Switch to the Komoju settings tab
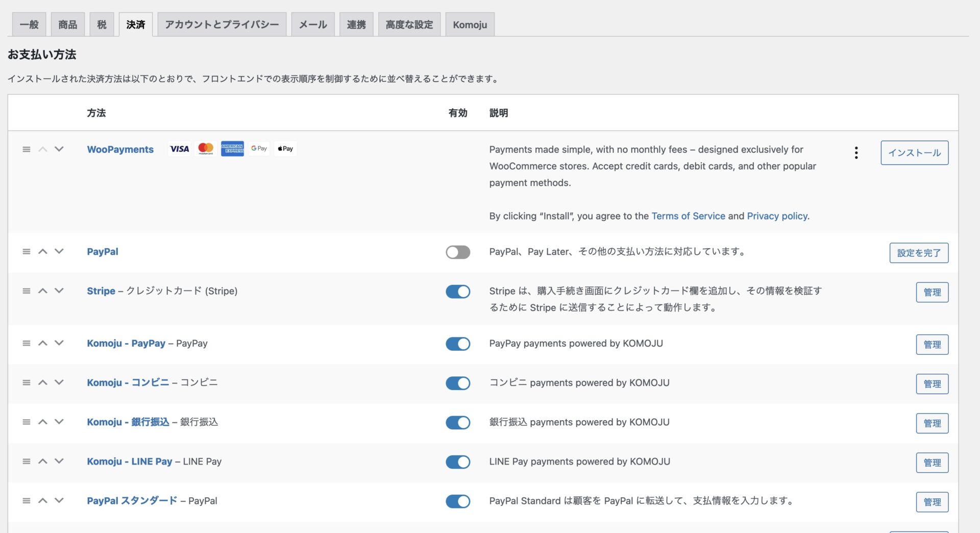This screenshot has height=533, width=980. point(470,23)
